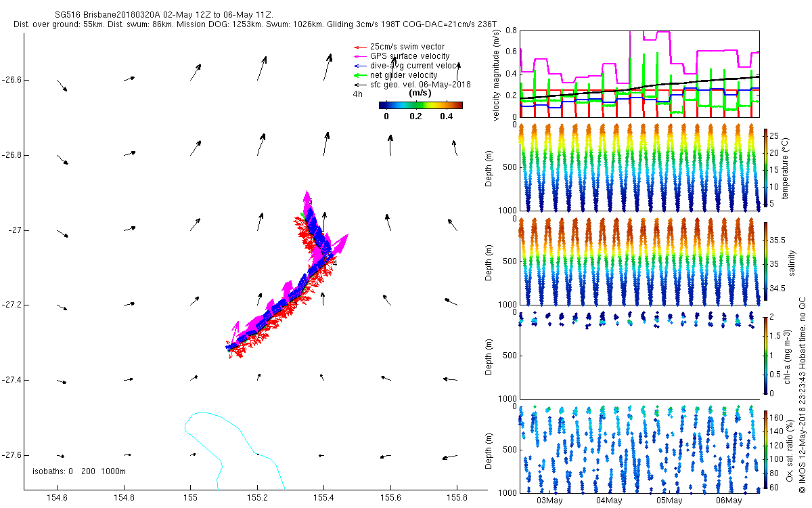Image resolution: width=812 pixels, height=508 pixels.
Task: Click the black arrow beside sfc geo. vel. legend
Action: (361, 85)
